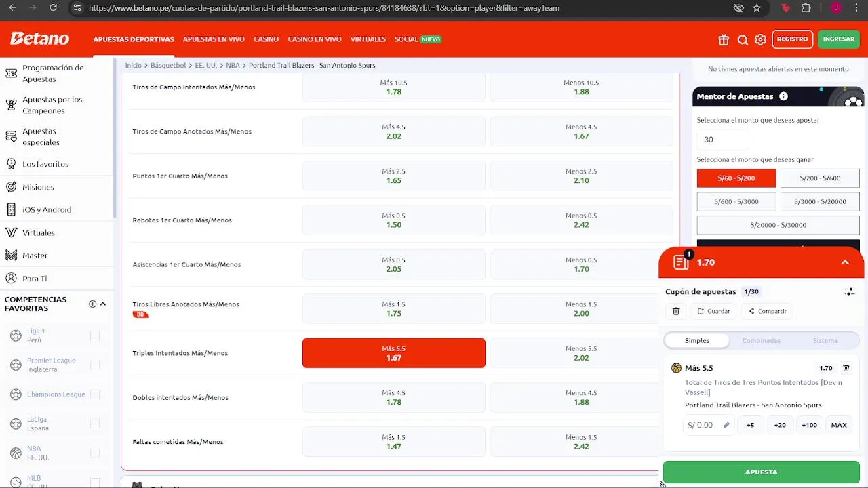868x488 pixels.
Task: Open Los favoritos sidebar item
Action: point(45,164)
